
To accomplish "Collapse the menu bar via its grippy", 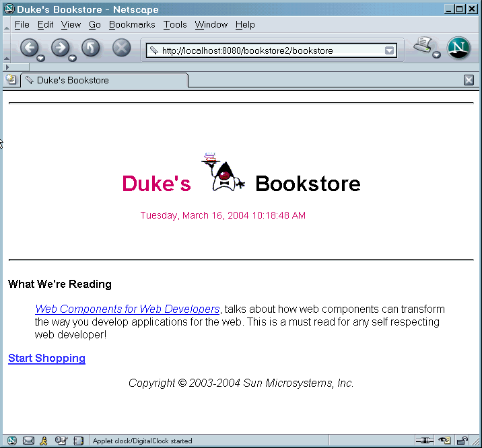I will [7, 25].
